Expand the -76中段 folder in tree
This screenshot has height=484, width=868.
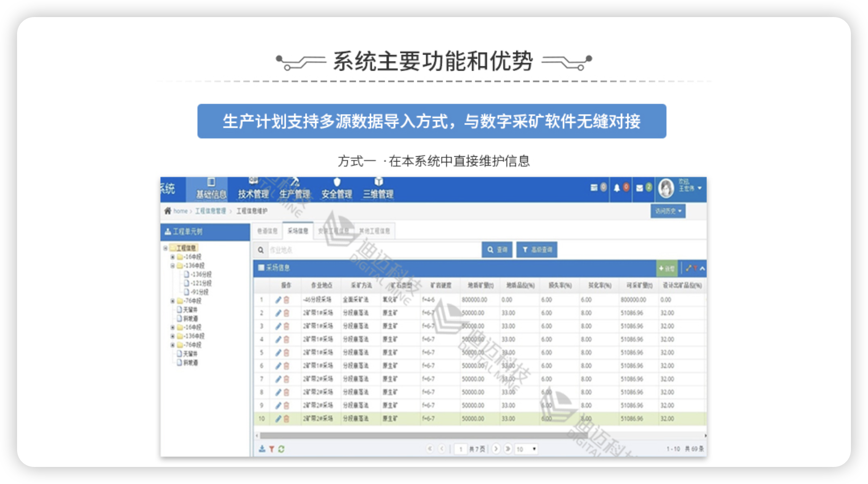(x=172, y=301)
